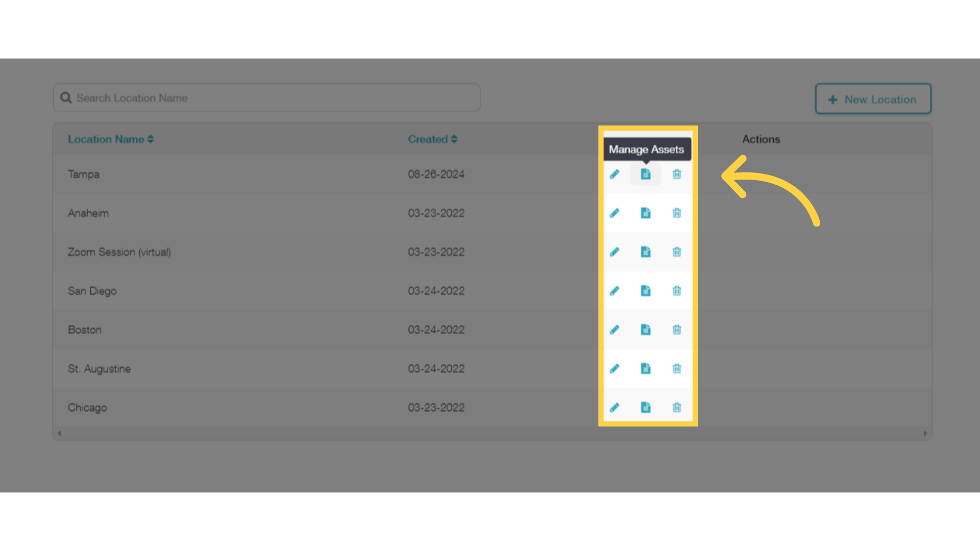
Task: Click the Manage Assets tooltip label
Action: coord(646,148)
